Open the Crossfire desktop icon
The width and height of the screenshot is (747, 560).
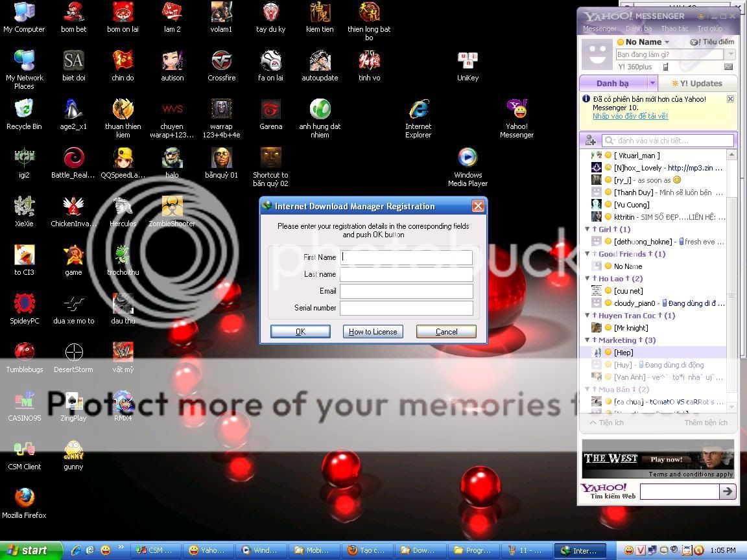(222, 65)
